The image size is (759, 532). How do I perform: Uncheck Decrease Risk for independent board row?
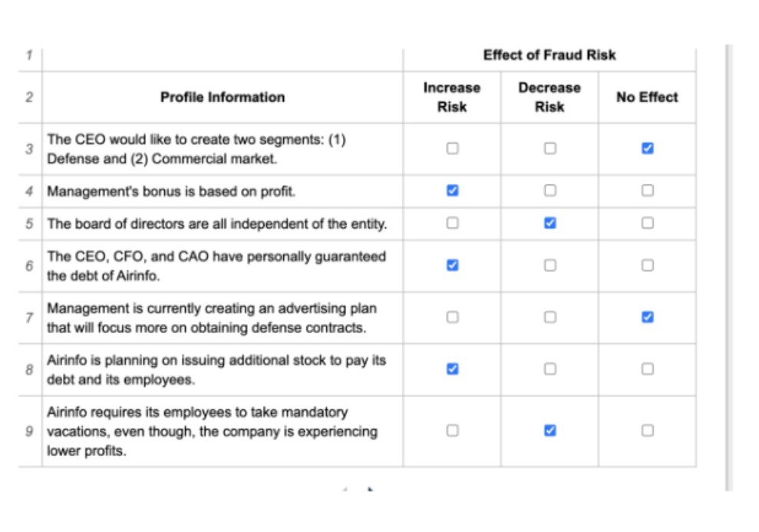pyautogui.click(x=549, y=223)
